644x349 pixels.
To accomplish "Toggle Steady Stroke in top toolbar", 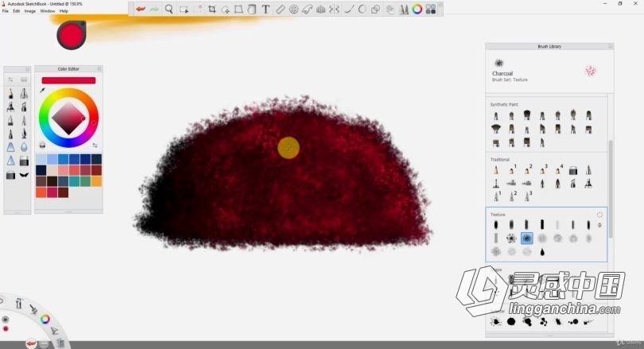I will 348,9.
